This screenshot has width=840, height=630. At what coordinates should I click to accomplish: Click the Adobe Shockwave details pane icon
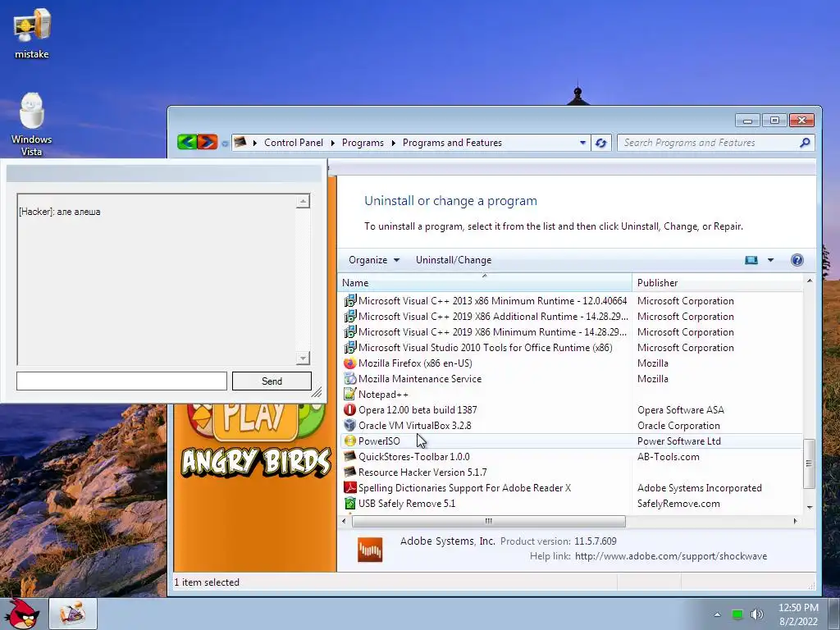[370, 550]
